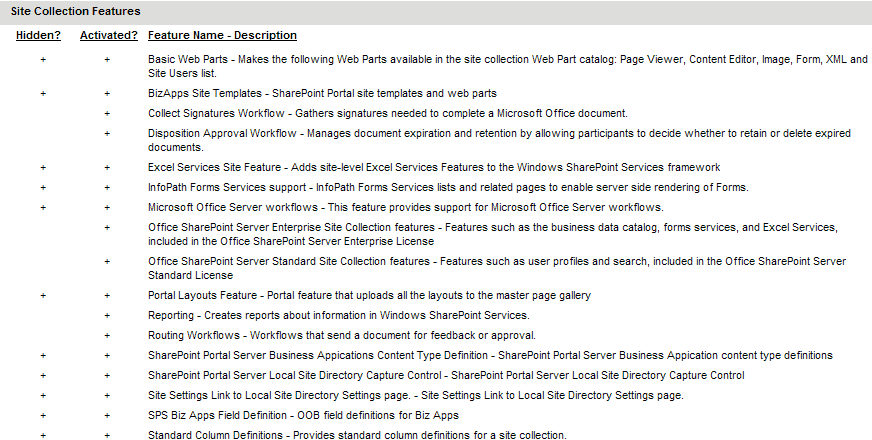The height and width of the screenshot is (440, 872).
Task: Click the "Hidden?" column header
Action: (x=39, y=35)
